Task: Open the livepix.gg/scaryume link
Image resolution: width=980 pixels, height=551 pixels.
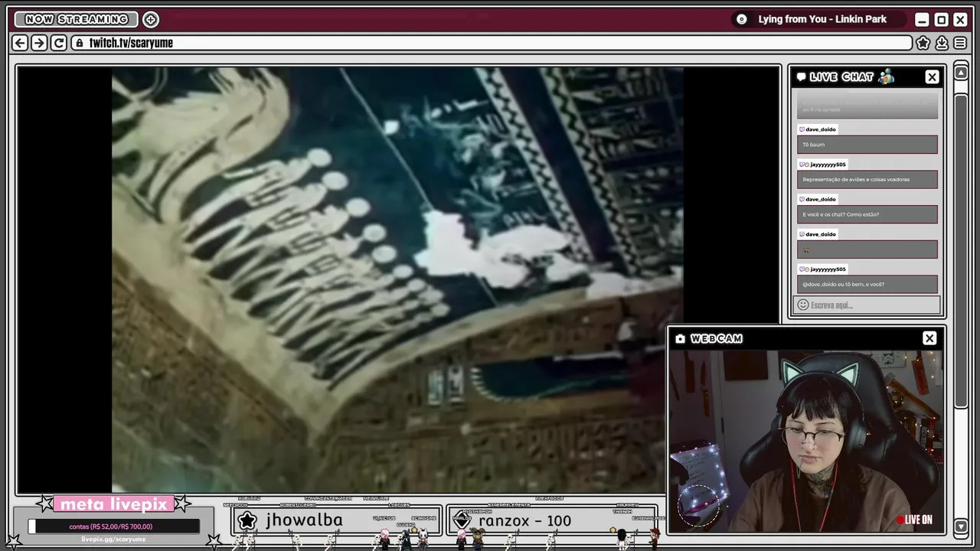Action: click(x=113, y=540)
